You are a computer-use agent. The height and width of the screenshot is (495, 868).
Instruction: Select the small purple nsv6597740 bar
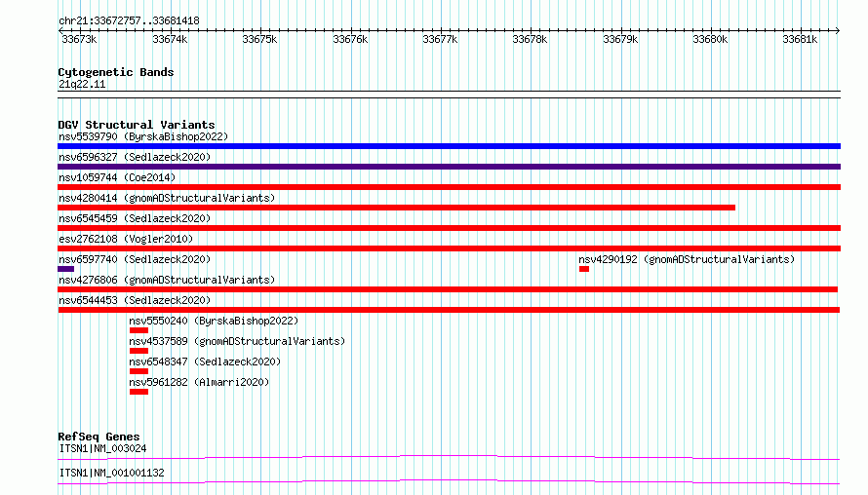[66, 269]
